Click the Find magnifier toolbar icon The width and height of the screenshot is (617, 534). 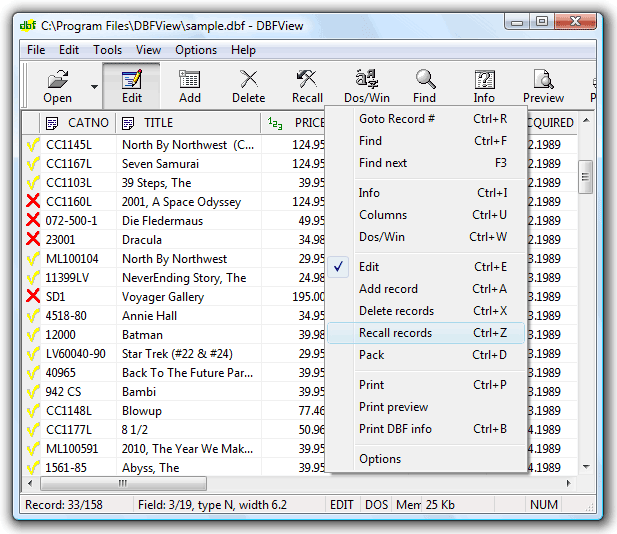425,80
